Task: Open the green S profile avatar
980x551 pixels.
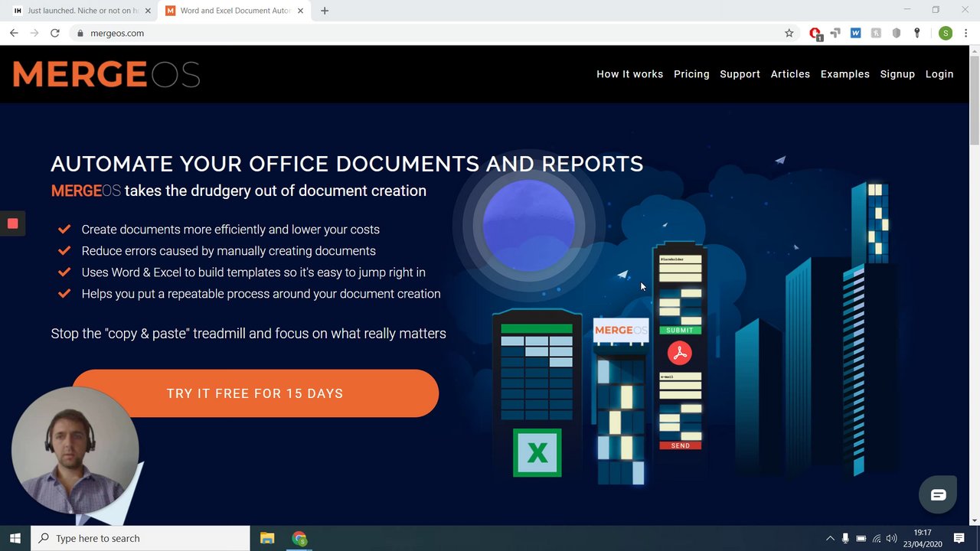Action: pos(946,33)
